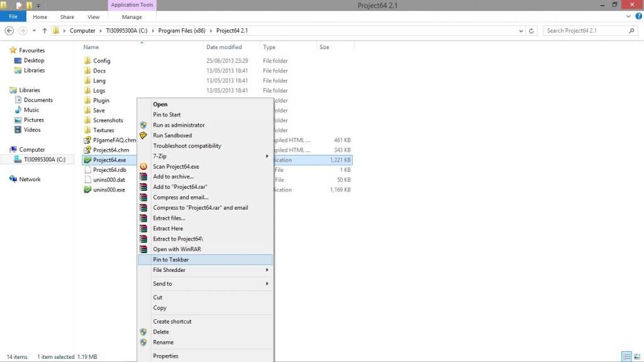This screenshot has width=644, height=362.
Task: Select TI30995300A (C:) drive in sidebar
Action: pos(45,160)
